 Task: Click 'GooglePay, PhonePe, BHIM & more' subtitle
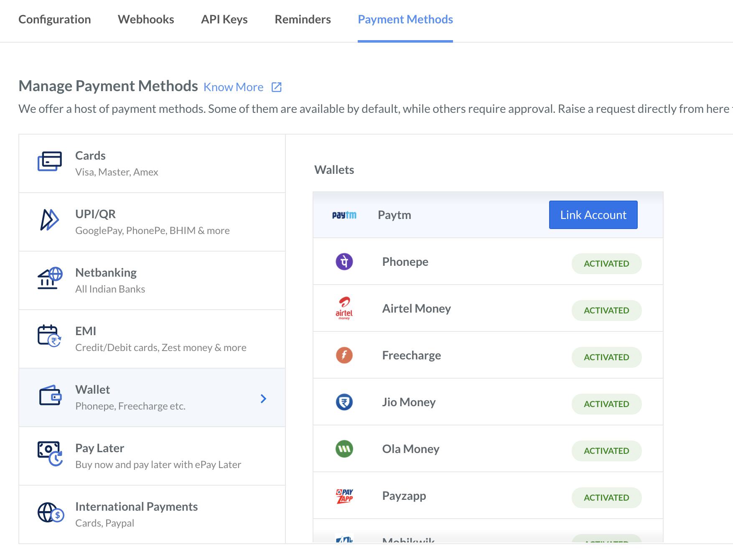tap(153, 231)
